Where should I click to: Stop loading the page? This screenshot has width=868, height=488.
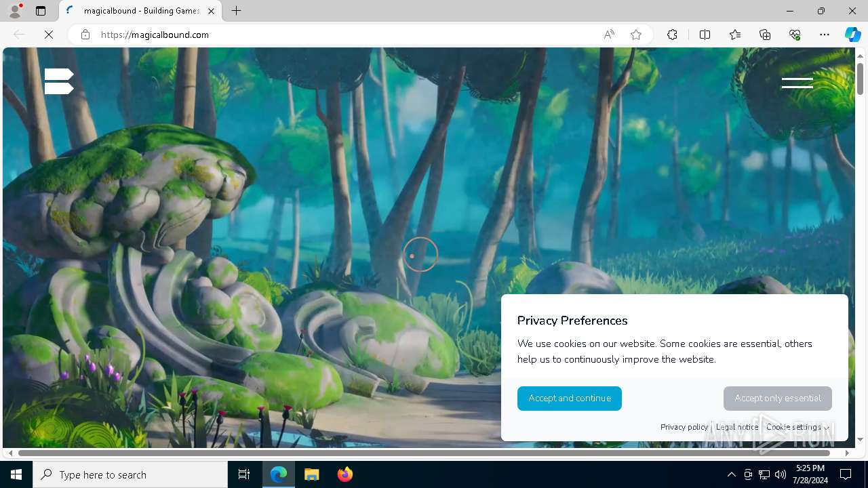pos(49,35)
